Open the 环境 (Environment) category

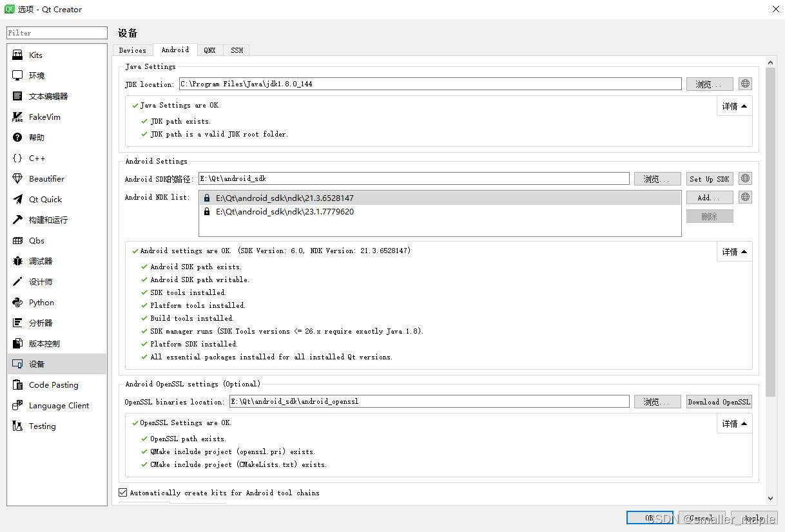pyautogui.click(x=57, y=75)
